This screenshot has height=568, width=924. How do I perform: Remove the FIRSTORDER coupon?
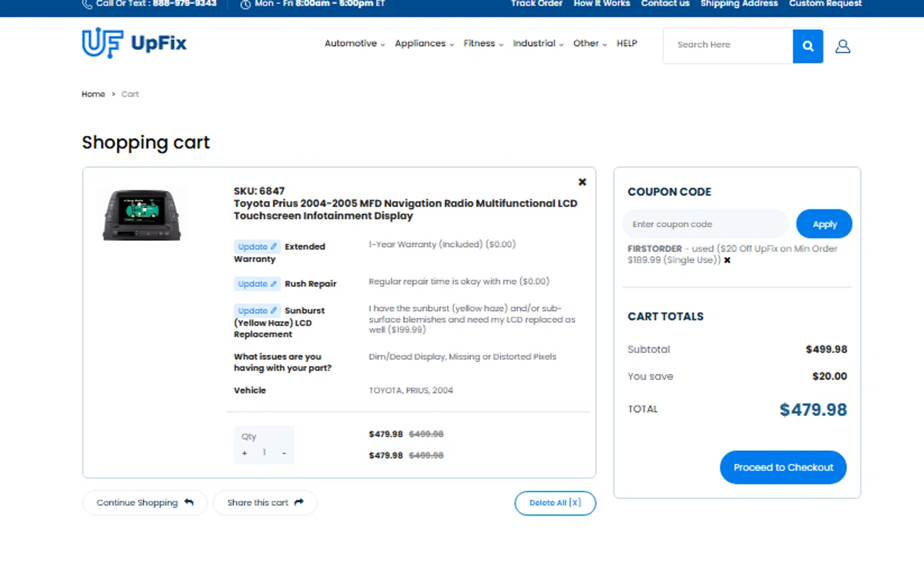click(727, 260)
